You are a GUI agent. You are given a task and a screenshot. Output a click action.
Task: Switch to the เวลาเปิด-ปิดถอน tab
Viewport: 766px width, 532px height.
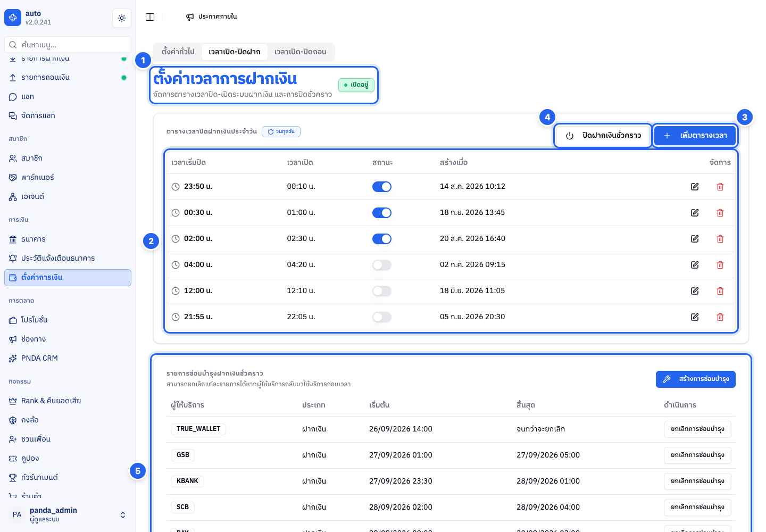point(301,52)
